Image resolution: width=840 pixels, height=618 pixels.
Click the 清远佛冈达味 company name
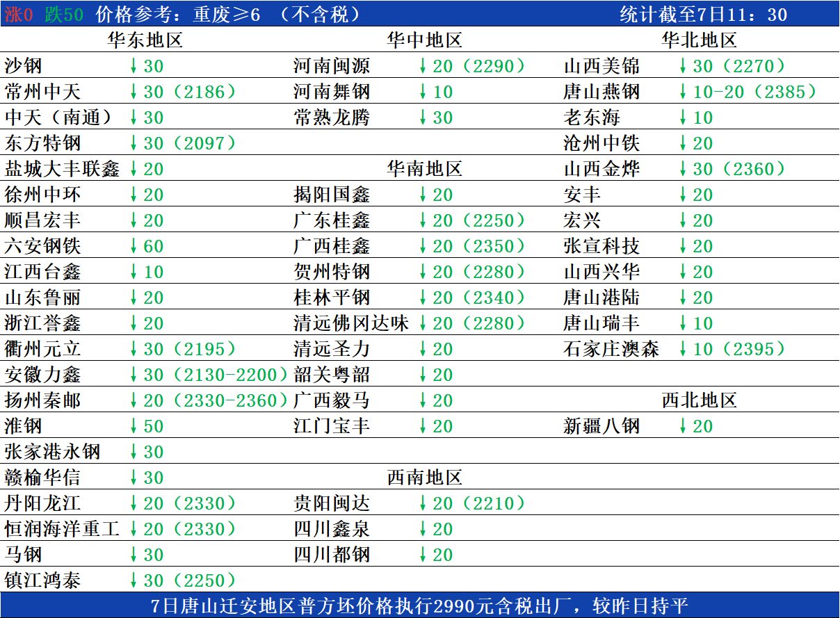click(350, 323)
